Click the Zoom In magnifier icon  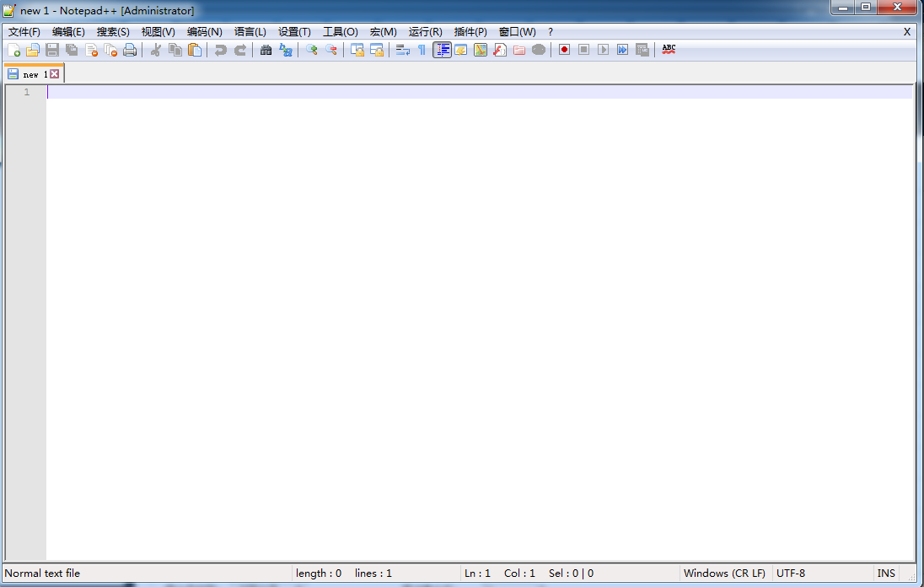pos(311,50)
